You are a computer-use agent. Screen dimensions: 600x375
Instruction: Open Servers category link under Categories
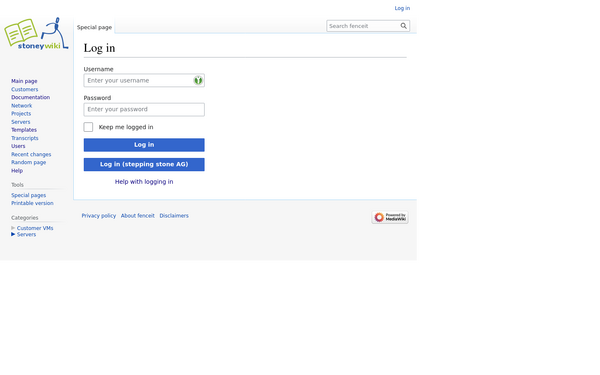click(x=26, y=234)
